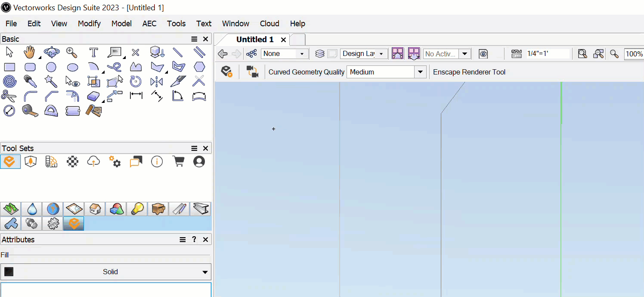Select the Callout speech bubble tool
Image resolution: width=644 pixels, height=297 pixels.
[x=114, y=53]
